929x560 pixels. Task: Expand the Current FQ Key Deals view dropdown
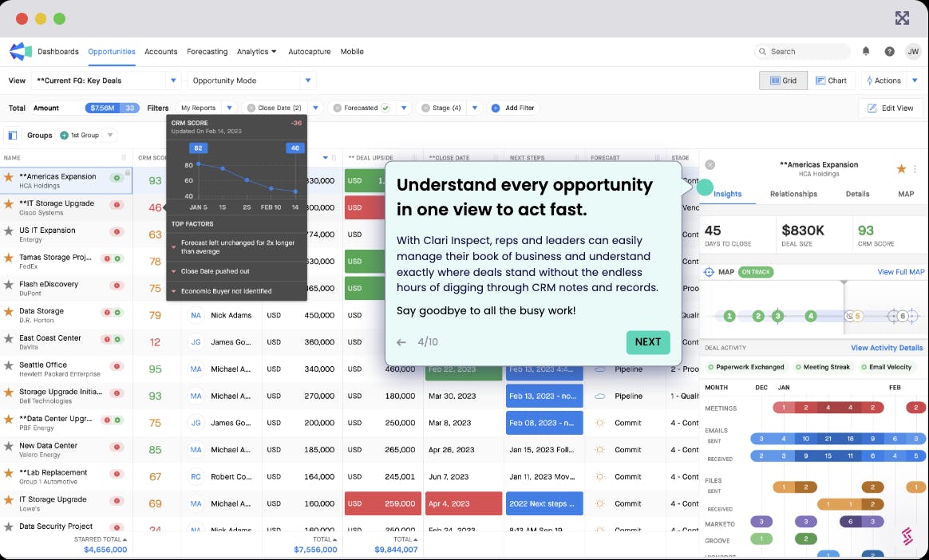tap(174, 81)
